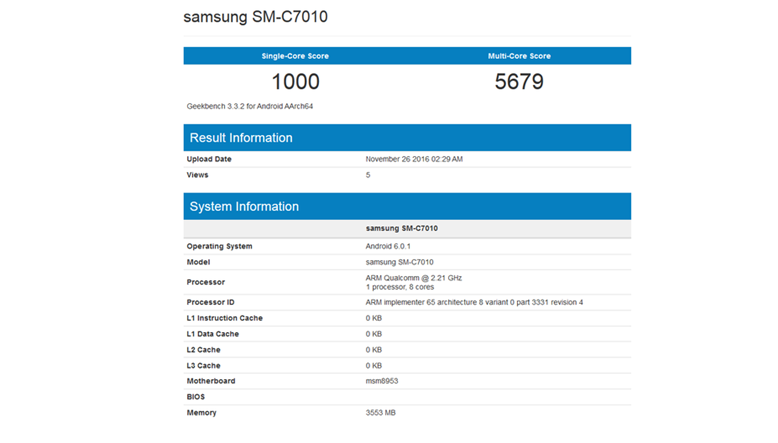This screenshot has width=778, height=443.
Task: Select the 'ARM implementer 65 architecture 8' value
Action: point(474,303)
